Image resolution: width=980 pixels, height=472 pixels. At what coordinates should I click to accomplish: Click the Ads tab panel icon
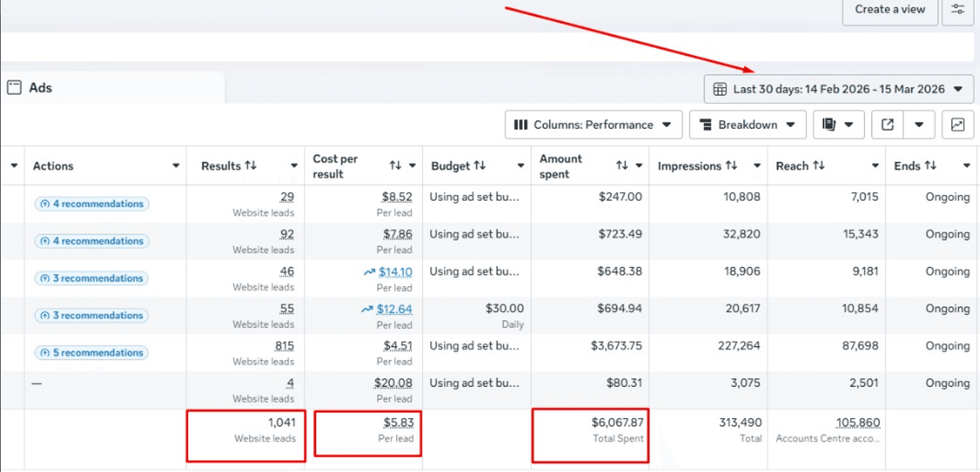point(14,88)
